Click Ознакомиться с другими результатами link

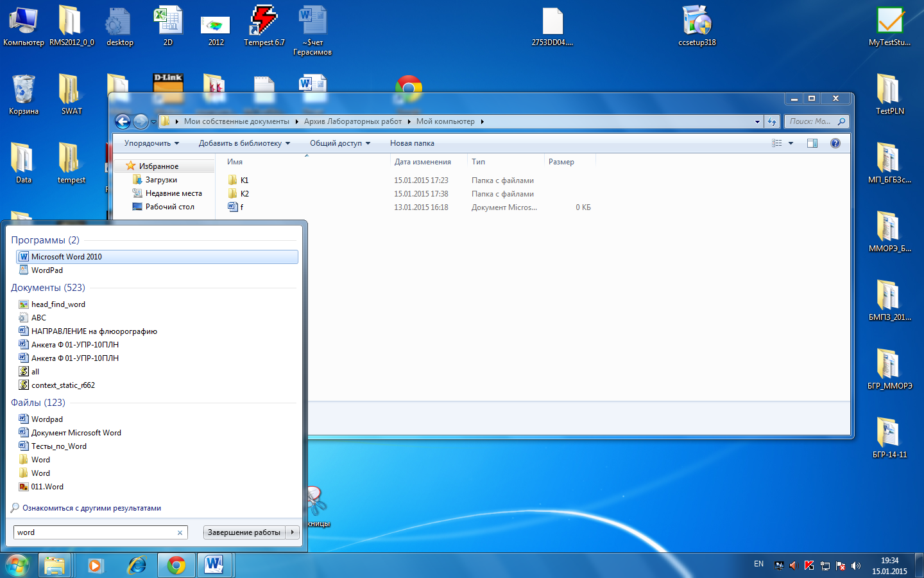point(91,508)
